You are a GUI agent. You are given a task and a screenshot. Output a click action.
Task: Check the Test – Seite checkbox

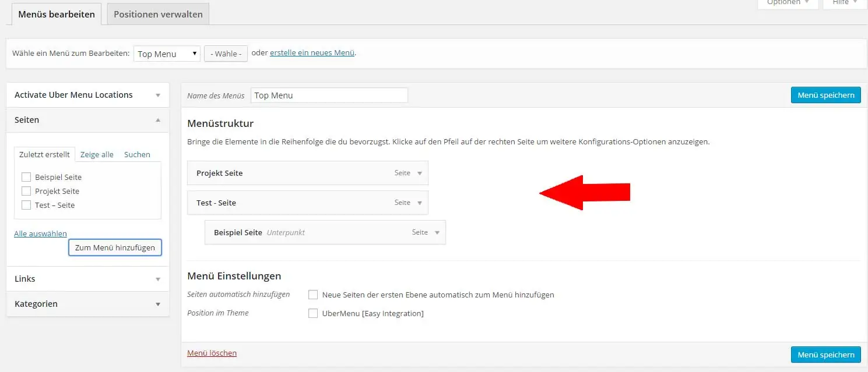pyautogui.click(x=26, y=204)
